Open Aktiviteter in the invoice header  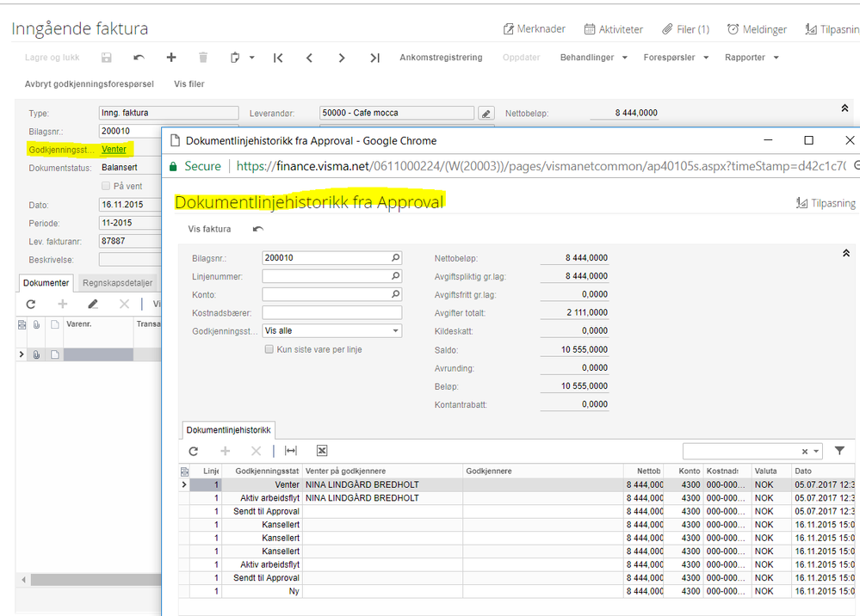613,29
